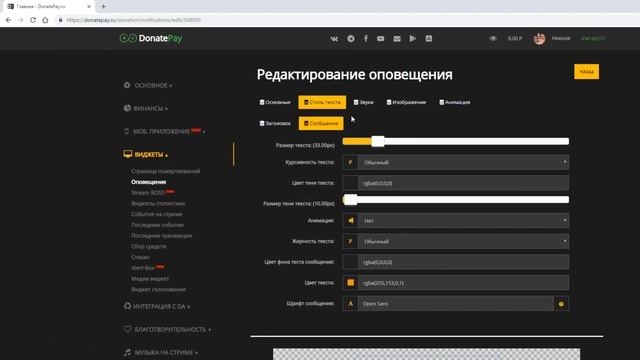Click the bold icon beside Жирность dropdown
This screenshot has height=360, width=640.
tap(350, 241)
